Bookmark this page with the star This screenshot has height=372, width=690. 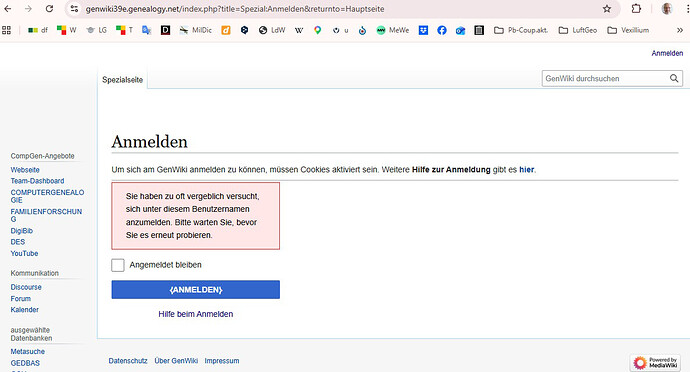[607, 9]
